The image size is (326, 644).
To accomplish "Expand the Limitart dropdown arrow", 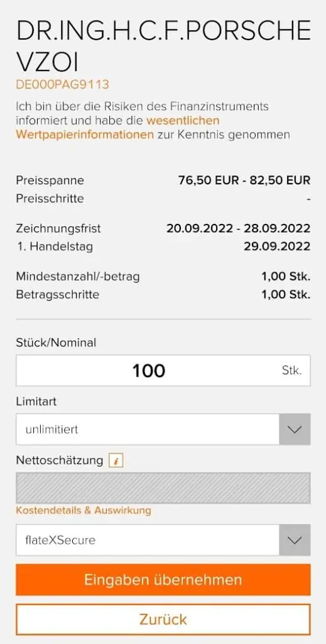I will tap(295, 429).
